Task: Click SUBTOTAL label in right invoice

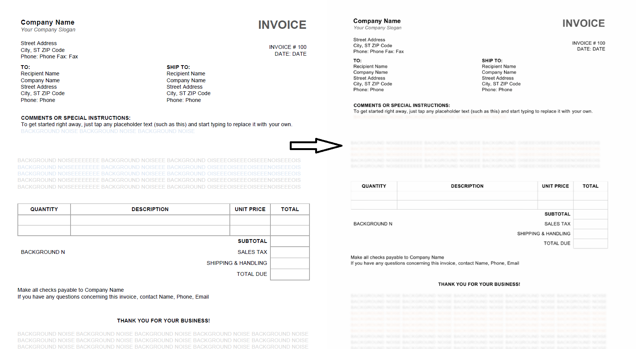Action: tap(558, 214)
